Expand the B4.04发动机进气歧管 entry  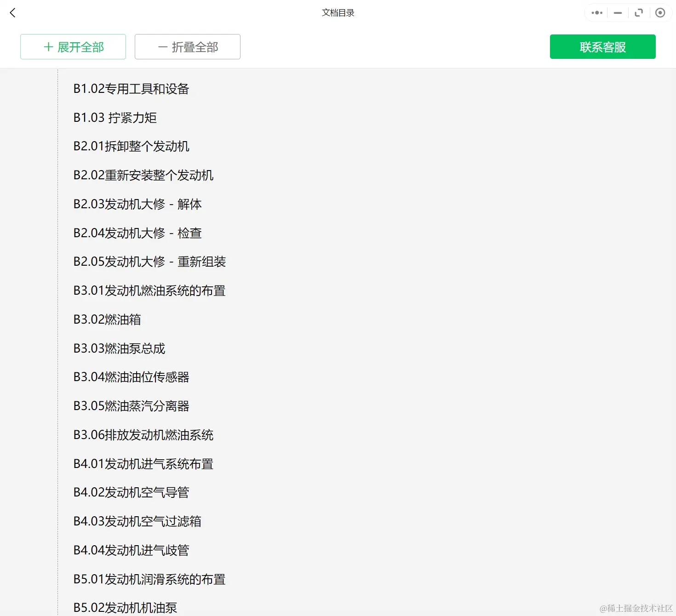[132, 550]
